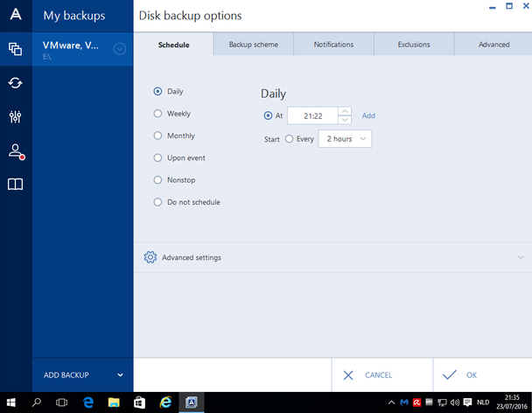
Task: Click the Cancel button
Action: (368, 375)
